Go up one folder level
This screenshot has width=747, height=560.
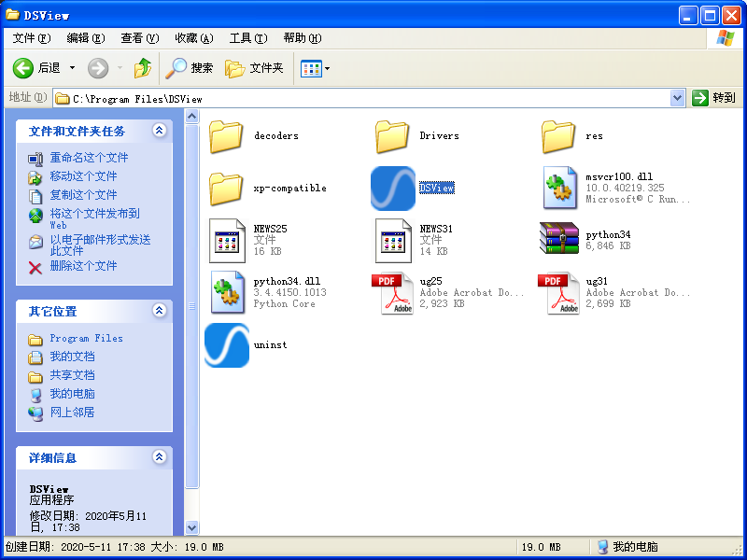click(x=143, y=68)
